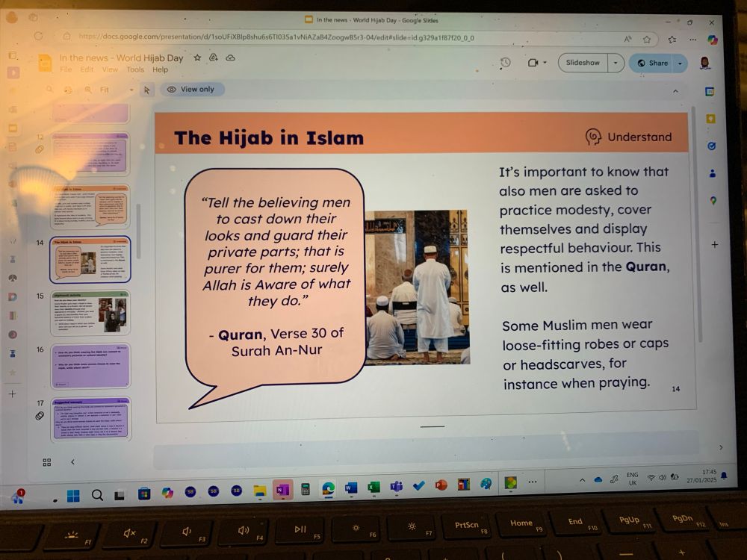Click the move-to-Drive folder icon
Image resolution: width=747 pixels, height=560 pixels.
pyautogui.click(x=214, y=57)
